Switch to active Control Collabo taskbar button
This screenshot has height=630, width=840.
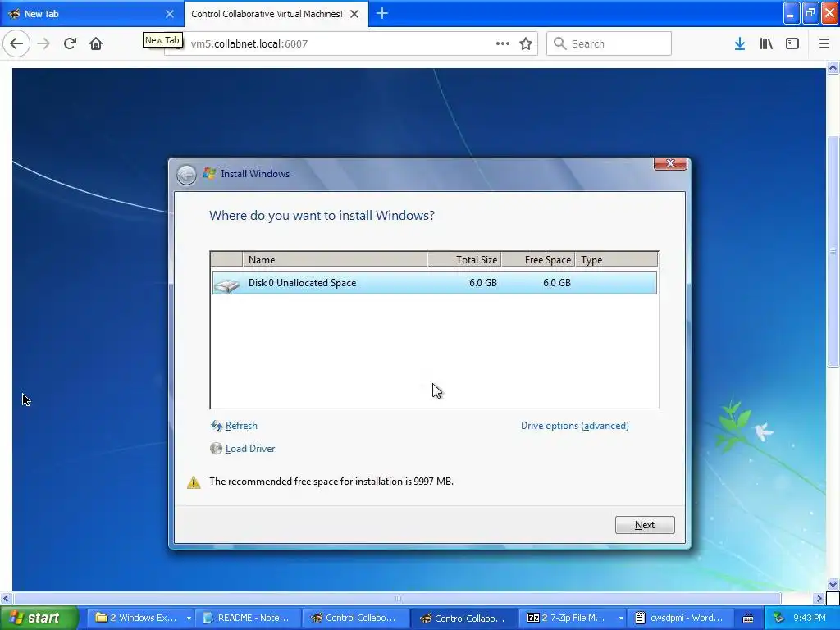point(464,618)
